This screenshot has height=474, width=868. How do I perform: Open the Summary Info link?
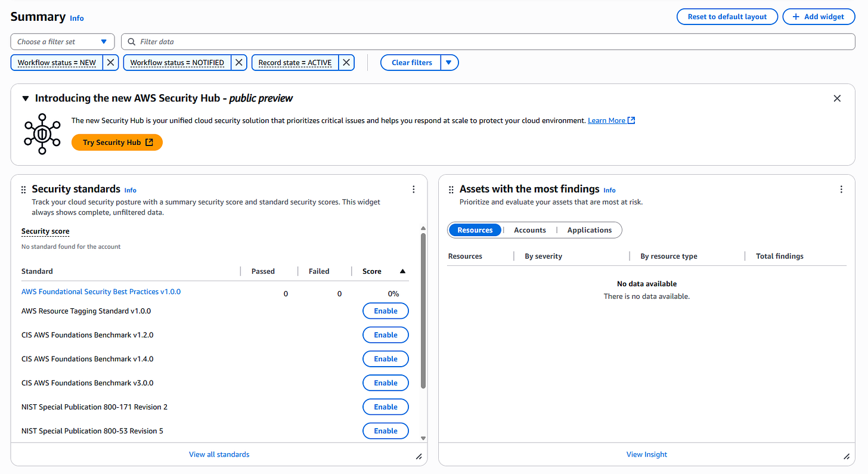pyautogui.click(x=77, y=18)
